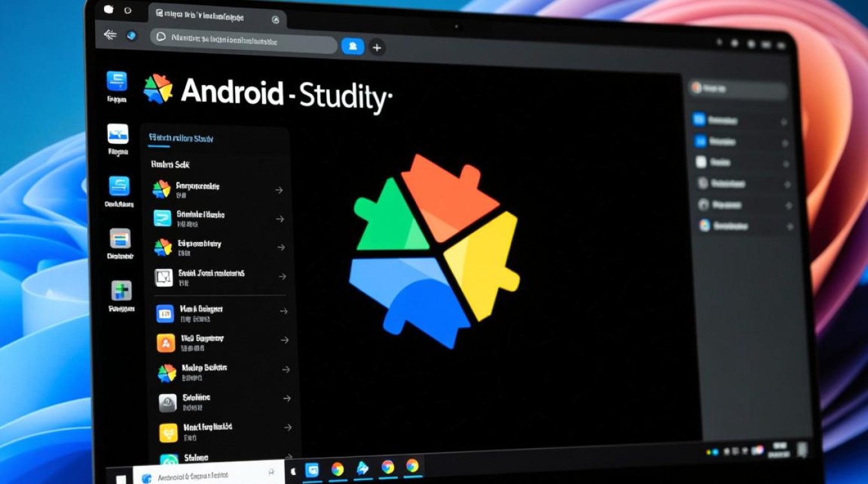Open the topmost blue desktop shortcut icon
868x484 pixels.
tap(117, 81)
